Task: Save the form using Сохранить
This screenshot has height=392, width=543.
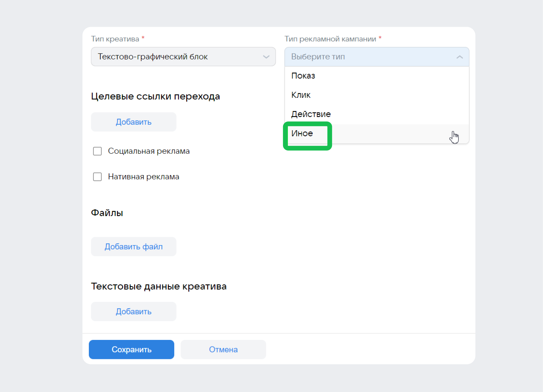Action: tap(131, 349)
